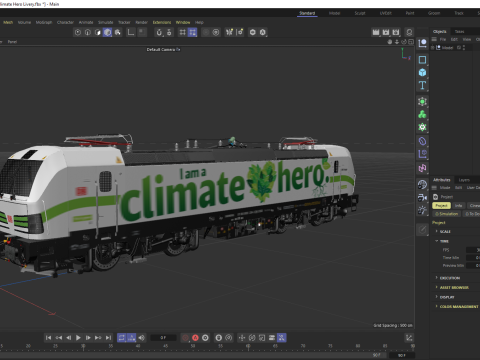The height and width of the screenshot is (360, 480).
Task: Click the highlighted blue display mode icon
Action: 107,32
